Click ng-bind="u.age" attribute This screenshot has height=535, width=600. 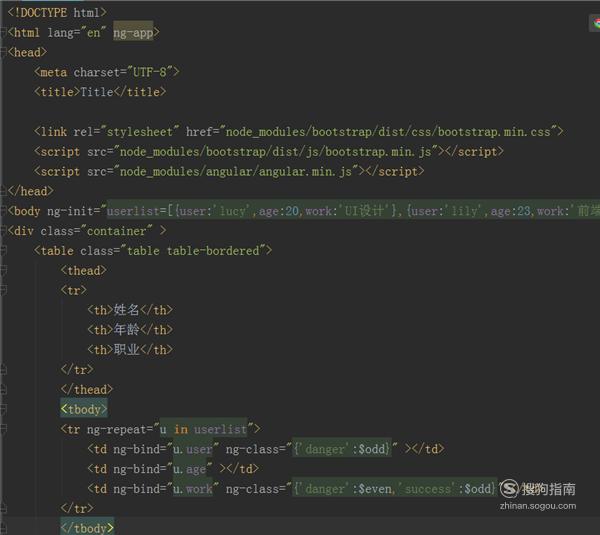click(163, 469)
